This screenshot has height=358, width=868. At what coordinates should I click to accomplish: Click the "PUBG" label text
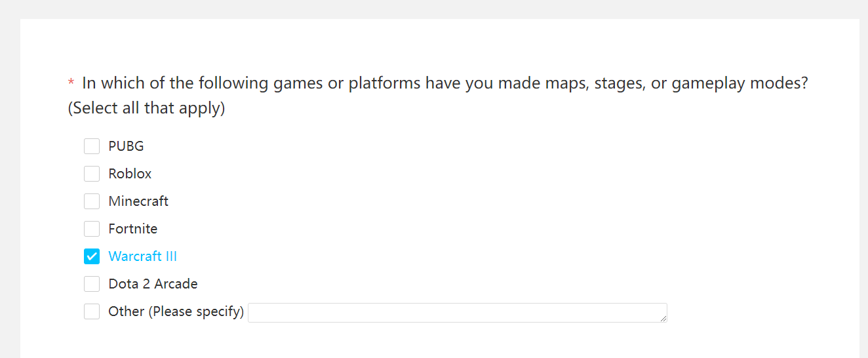126,146
